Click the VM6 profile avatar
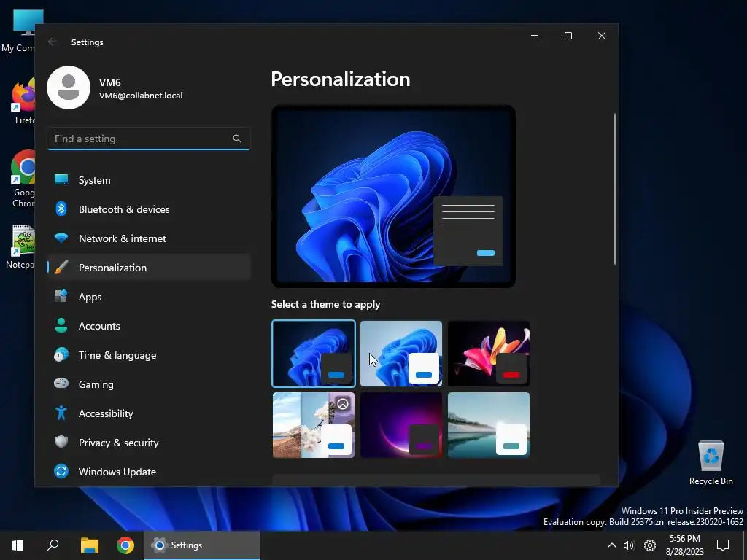 69,87
